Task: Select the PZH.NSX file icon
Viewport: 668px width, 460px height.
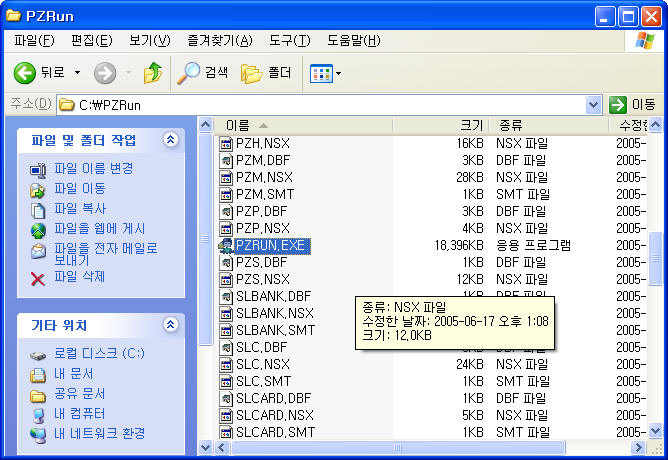Action: pos(226,144)
